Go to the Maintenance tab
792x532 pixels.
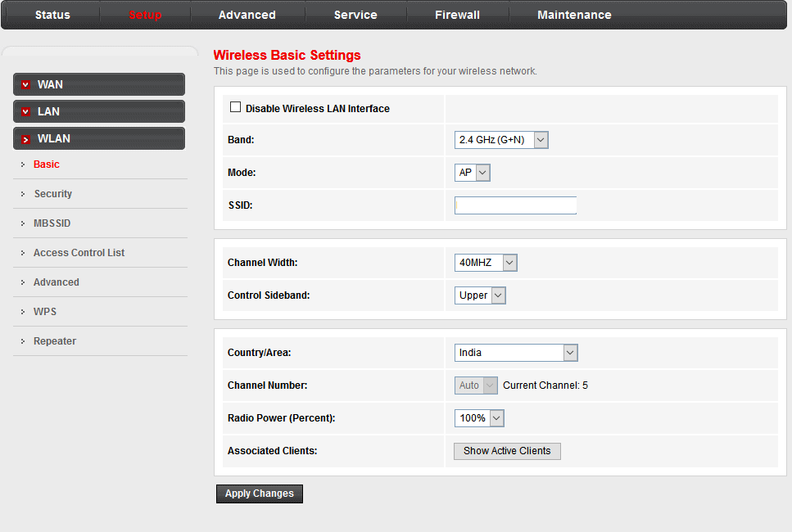click(x=574, y=15)
